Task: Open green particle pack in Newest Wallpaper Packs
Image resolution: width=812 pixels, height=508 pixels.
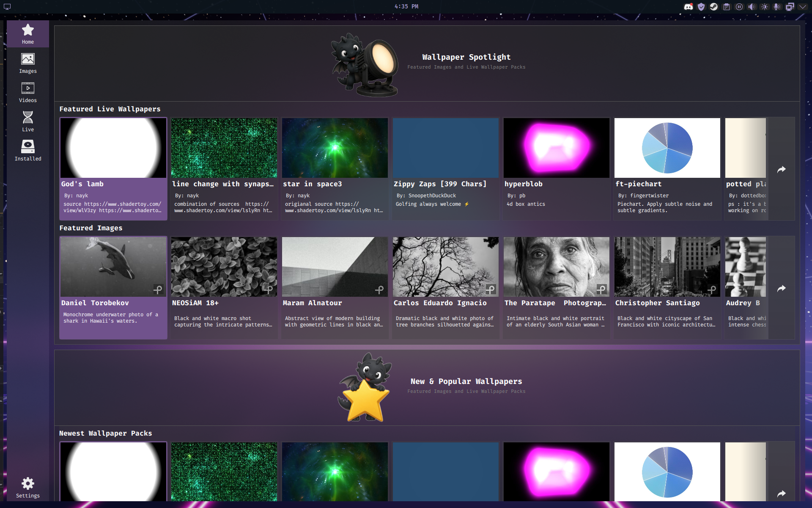Action: coord(224,472)
